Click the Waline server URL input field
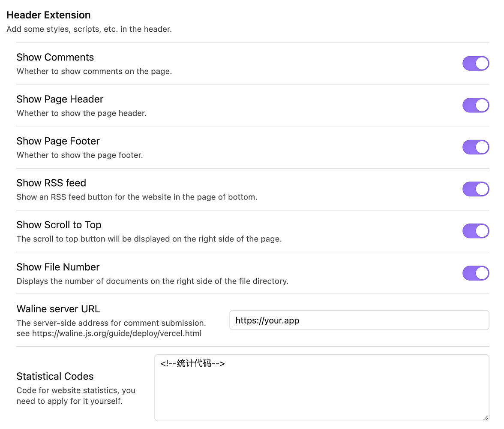The height and width of the screenshot is (429, 504). click(359, 320)
